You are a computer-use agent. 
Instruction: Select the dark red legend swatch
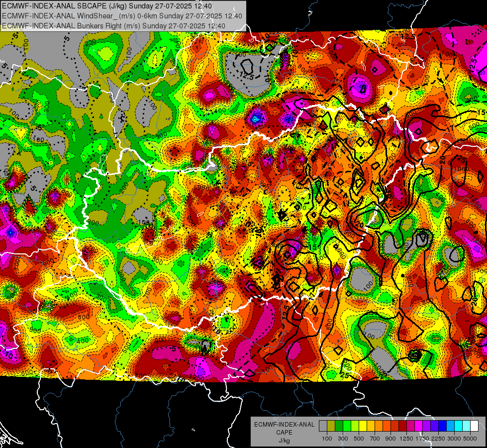(402, 426)
